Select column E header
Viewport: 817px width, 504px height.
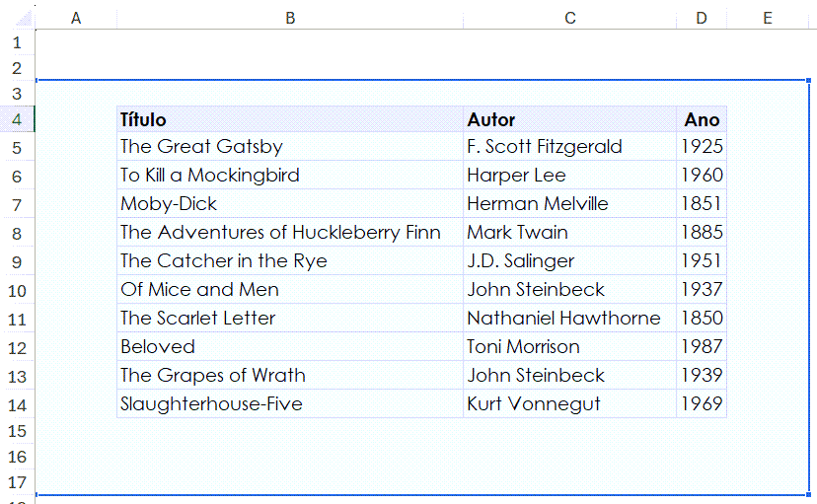coord(768,19)
